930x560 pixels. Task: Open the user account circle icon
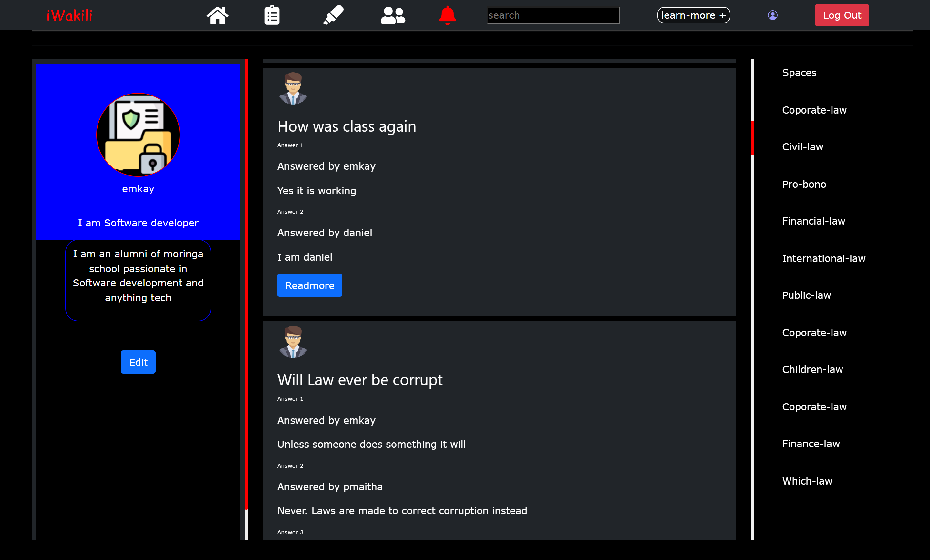point(772,15)
